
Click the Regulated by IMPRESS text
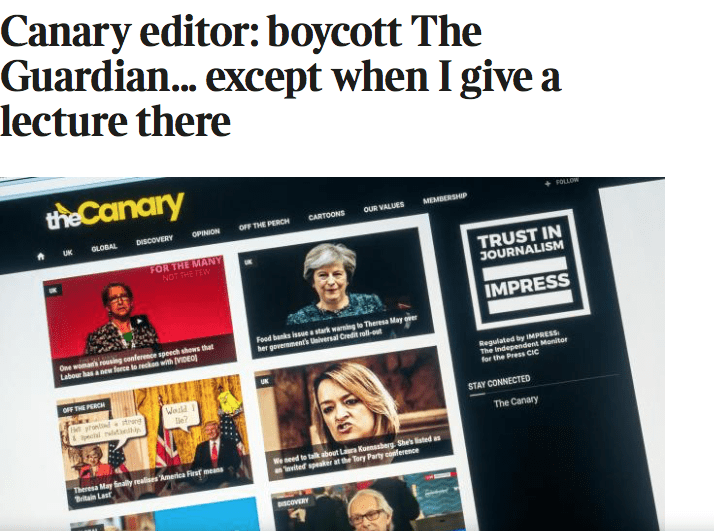[523, 346]
